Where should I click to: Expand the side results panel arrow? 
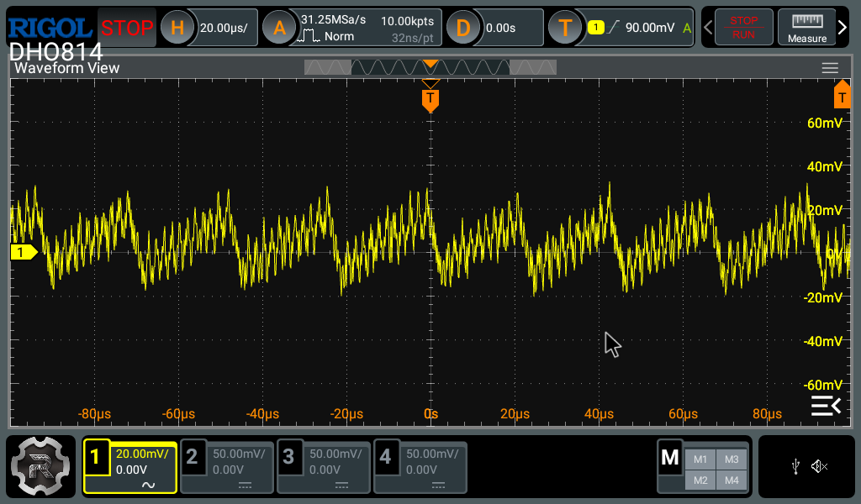tap(825, 407)
